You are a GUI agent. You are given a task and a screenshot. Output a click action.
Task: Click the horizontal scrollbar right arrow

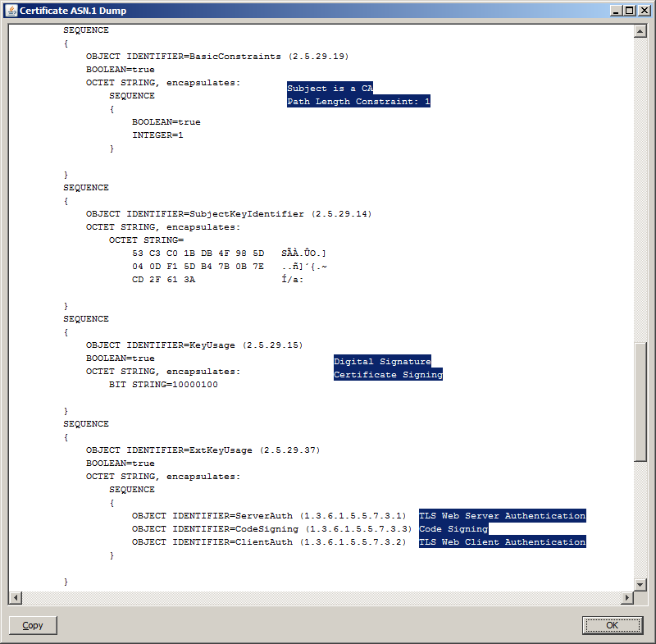(626, 597)
